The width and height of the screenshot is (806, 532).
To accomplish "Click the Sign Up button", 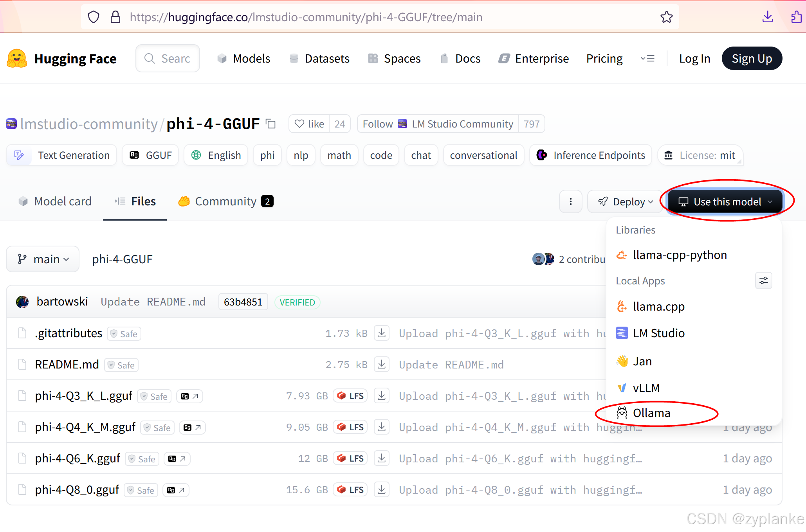I will [752, 59].
